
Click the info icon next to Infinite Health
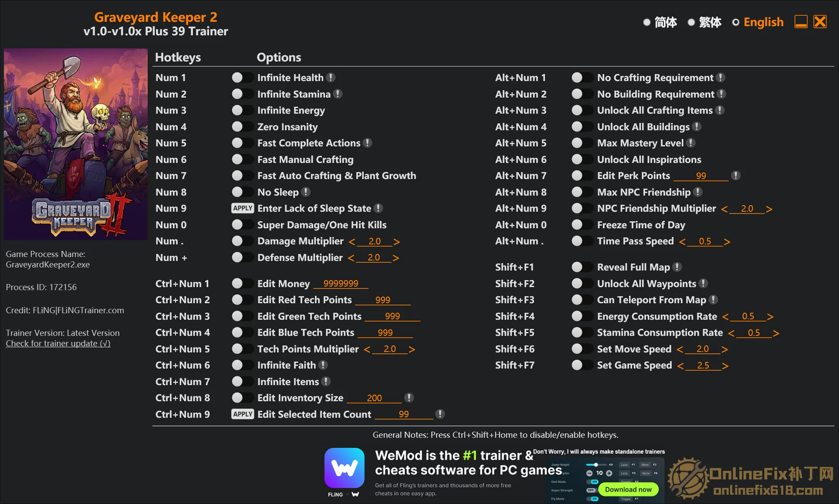(331, 78)
